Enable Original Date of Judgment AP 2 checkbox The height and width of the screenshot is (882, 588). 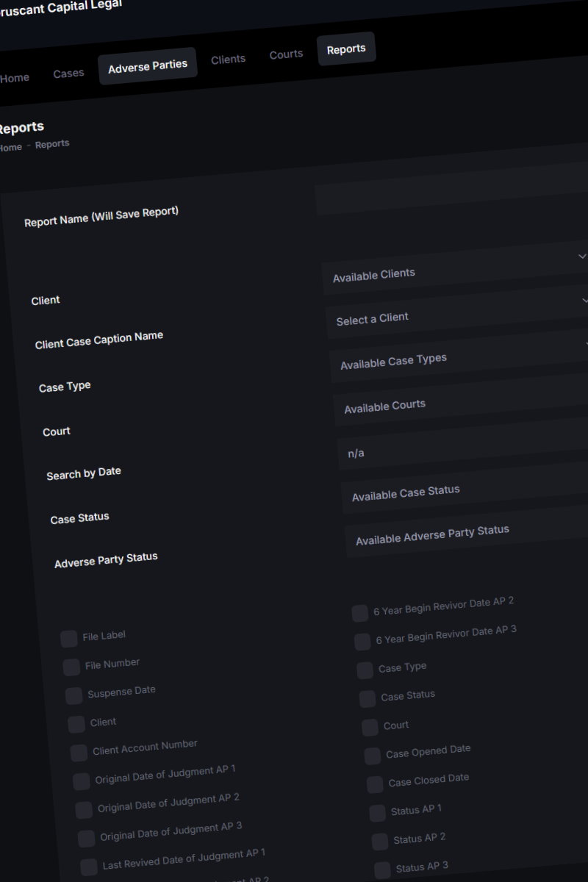click(84, 810)
